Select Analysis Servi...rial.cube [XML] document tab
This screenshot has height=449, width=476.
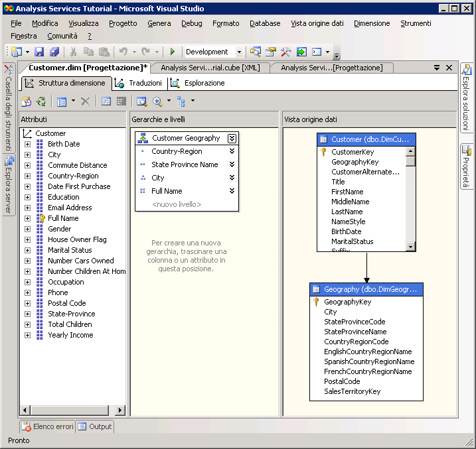[x=210, y=68]
